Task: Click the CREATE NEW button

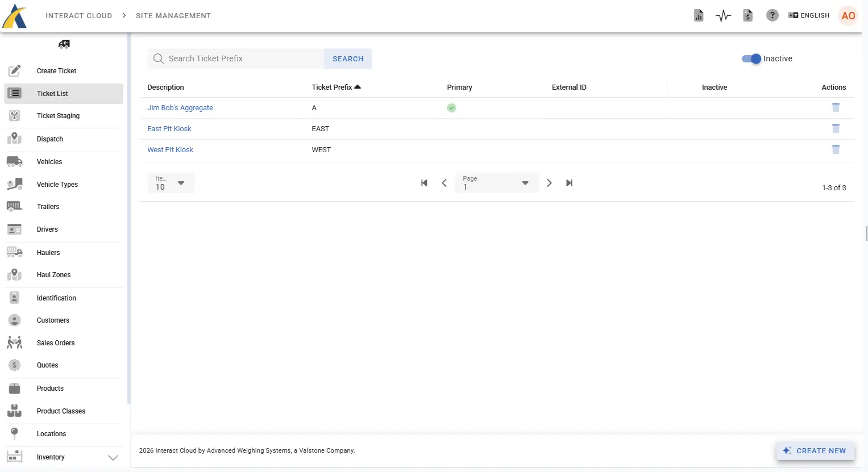Action: 815,450
